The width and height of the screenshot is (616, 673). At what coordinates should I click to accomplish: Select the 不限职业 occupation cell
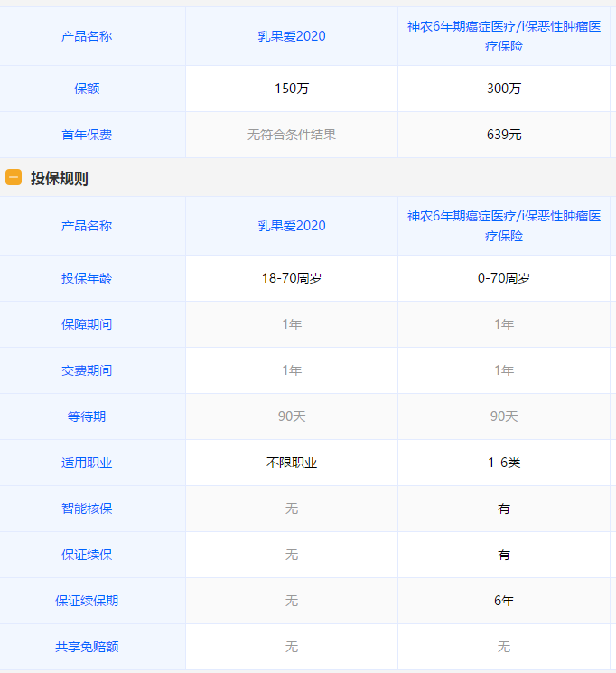coord(292,463)
